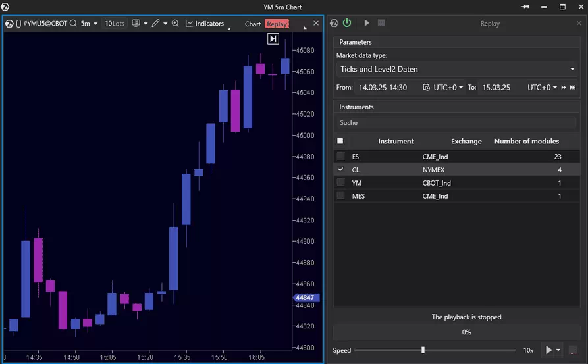
Task: Click the small corner arrow next to Indicators
Action: pos(228,29)
